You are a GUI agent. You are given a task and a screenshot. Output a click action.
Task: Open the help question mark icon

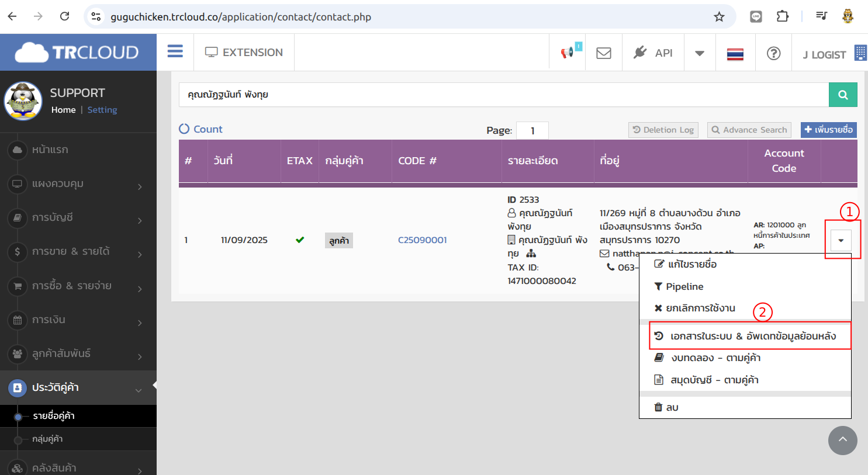coord(773,53)
